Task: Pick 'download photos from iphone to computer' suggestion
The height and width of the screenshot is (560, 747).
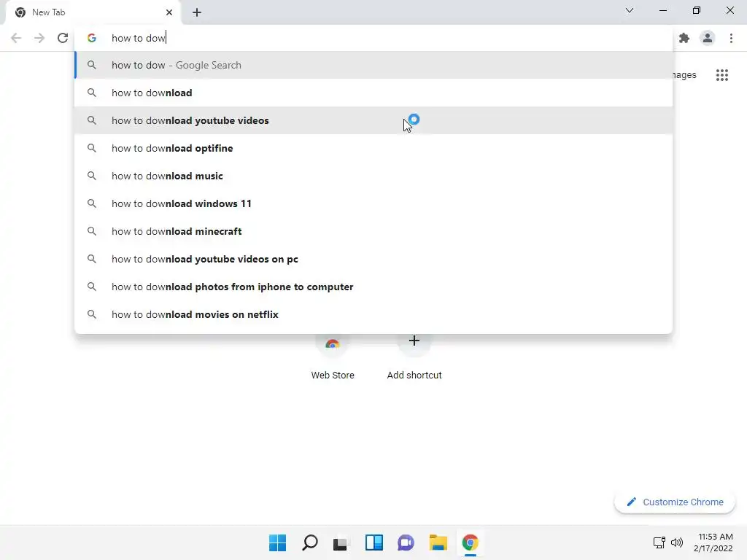Action: click(373, 287)
